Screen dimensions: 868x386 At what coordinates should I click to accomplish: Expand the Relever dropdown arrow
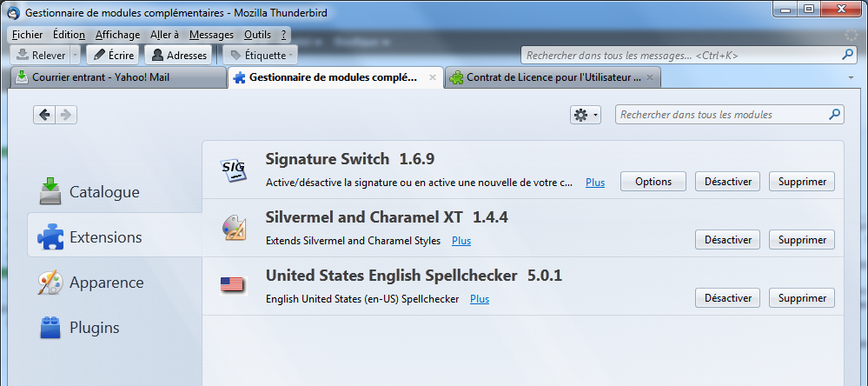[76, 55]
